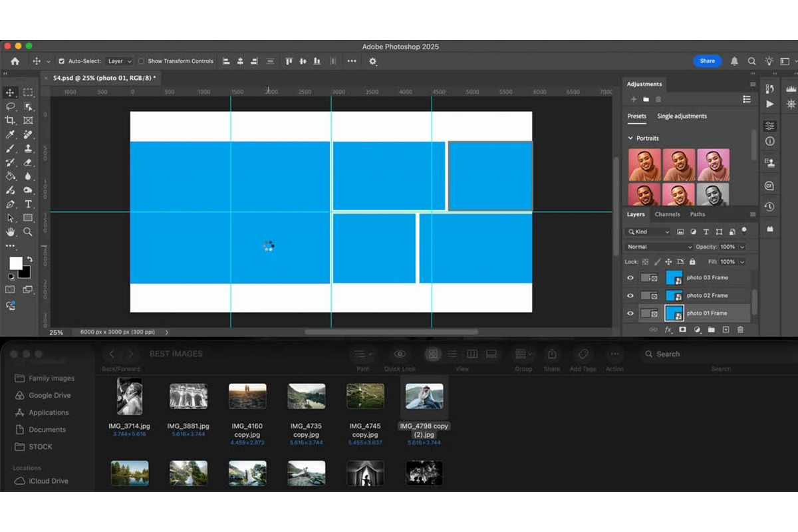
Task: Click the trash icon in Layers panel
Action: pos(740,330)
